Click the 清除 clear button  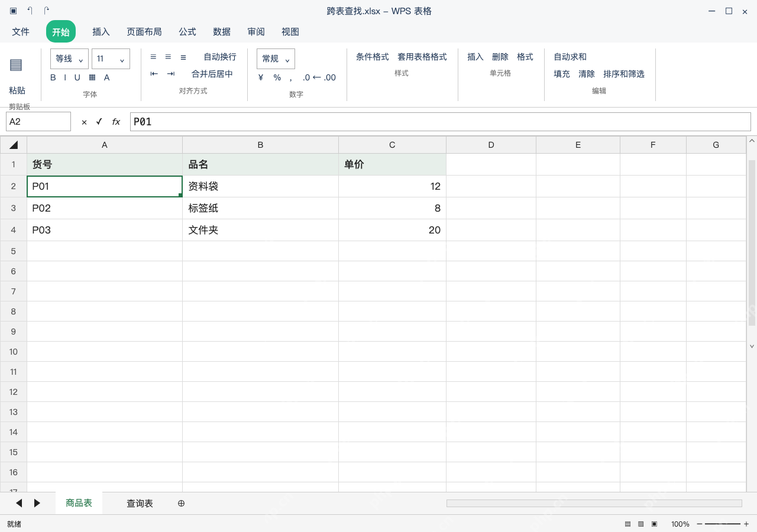[x=587, y=74]
